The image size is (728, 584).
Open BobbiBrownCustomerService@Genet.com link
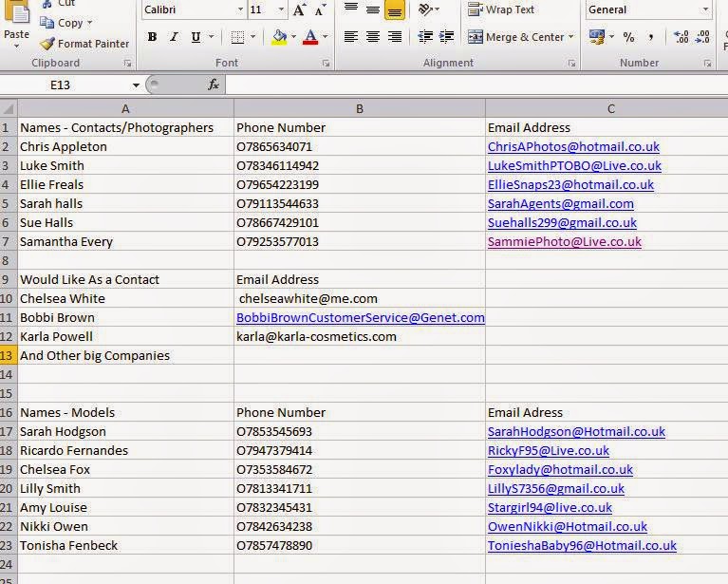click(x=361, y=318)
